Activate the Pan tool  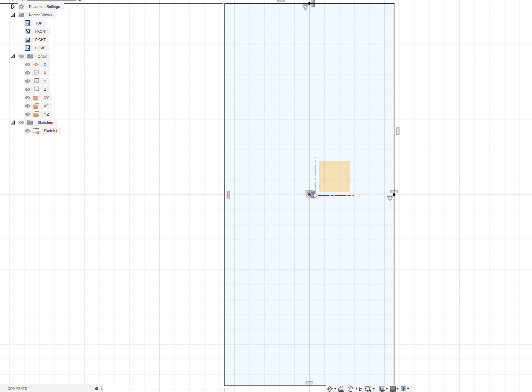click(350, 389)
